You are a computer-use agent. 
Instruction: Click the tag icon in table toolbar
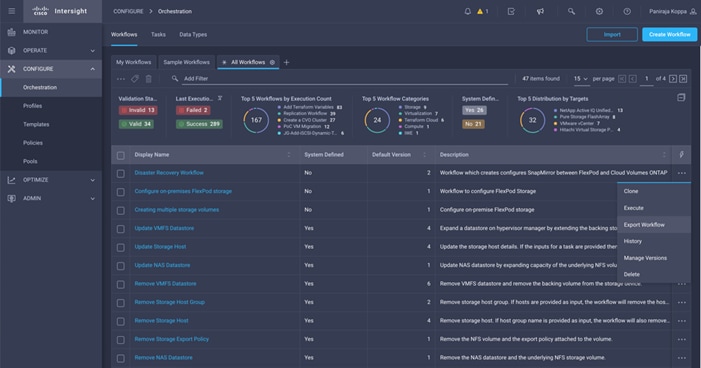coord(135,79)
